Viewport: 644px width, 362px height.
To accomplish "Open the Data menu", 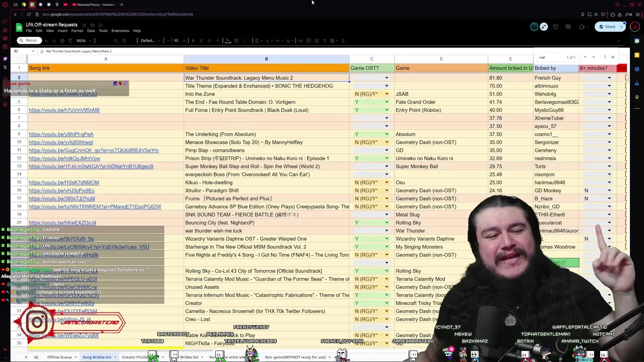I will (91, 31).
